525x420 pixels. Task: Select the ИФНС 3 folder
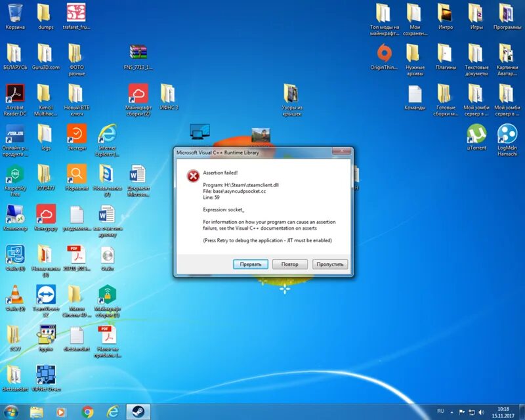point(169,97)
